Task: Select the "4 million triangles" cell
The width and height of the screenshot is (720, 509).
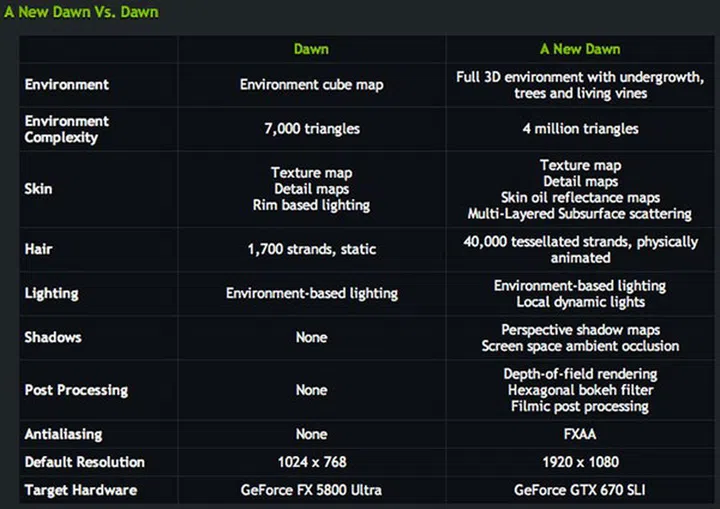Action: coord(580,129)
